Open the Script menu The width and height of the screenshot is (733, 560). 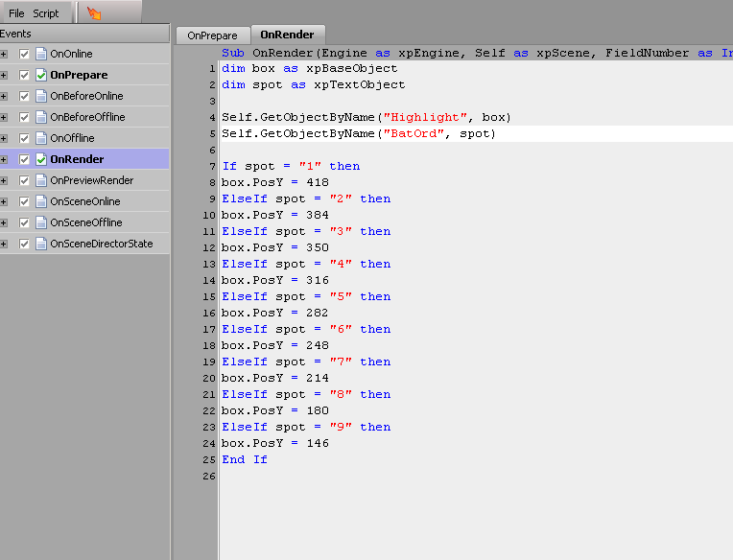[x=46, y=13]
